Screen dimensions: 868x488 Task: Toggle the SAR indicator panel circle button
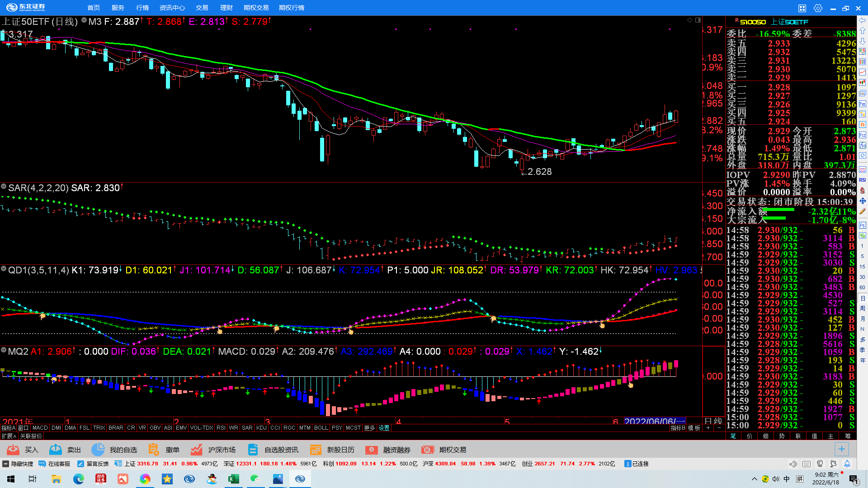coord(4,187)
